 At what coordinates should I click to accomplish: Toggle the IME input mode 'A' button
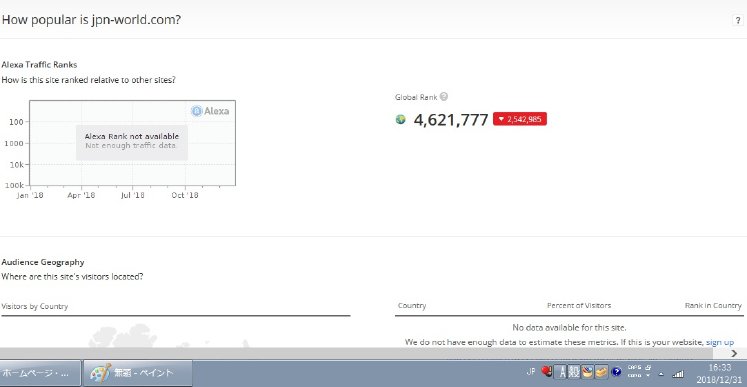(561, 372)
